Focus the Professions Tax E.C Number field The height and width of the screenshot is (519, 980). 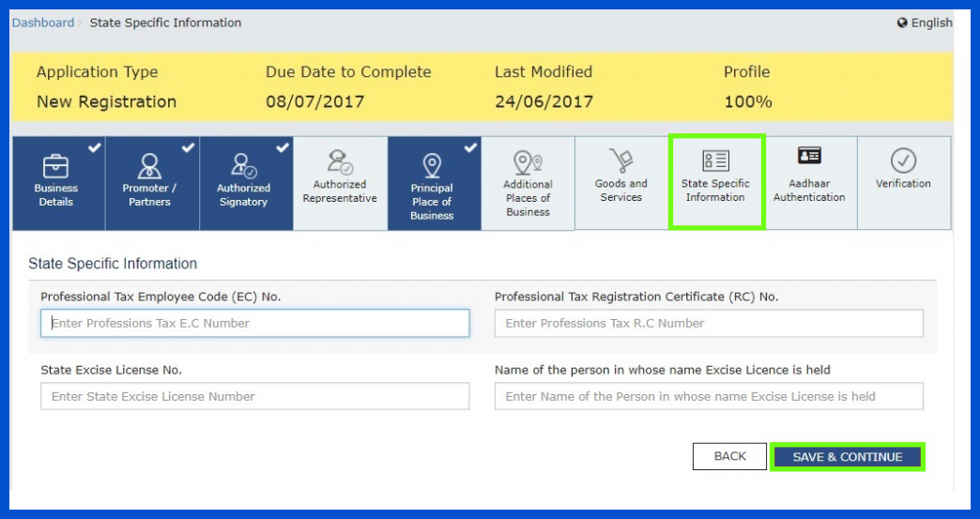tap(255, 324)
